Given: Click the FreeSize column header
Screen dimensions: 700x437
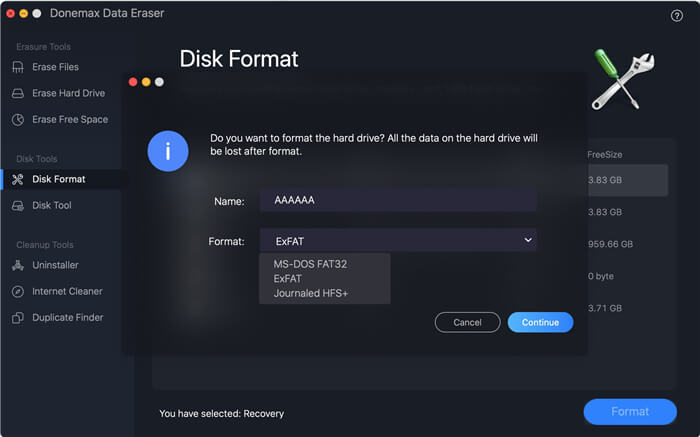Looking at the screenshot, I should tap(604, 155).
